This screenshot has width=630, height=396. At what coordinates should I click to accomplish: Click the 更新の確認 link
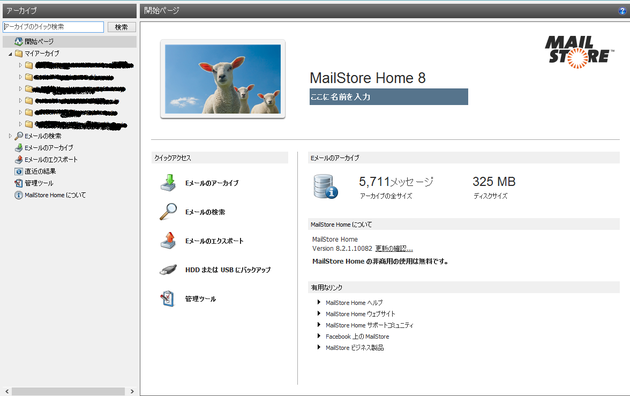point(394,249)
